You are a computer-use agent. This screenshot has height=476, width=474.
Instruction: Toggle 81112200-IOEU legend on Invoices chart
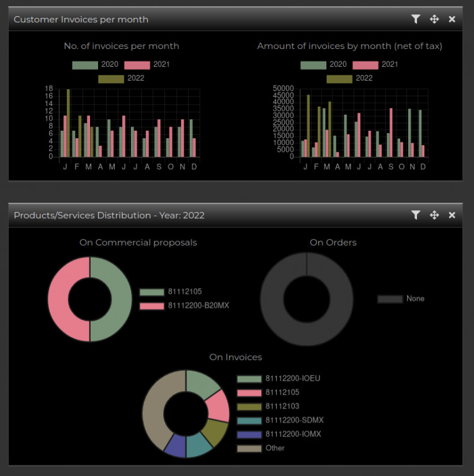(x=279, y=379)
